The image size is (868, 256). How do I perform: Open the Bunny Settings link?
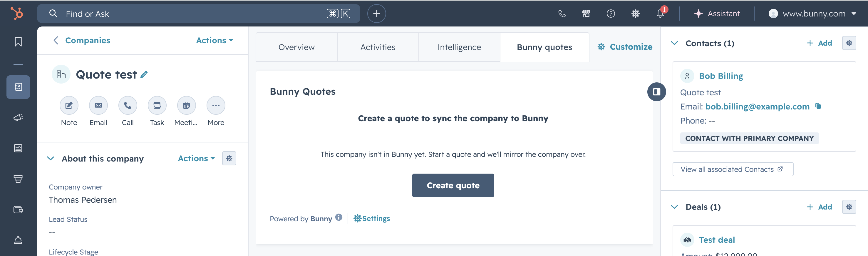[x=371, y=219]
